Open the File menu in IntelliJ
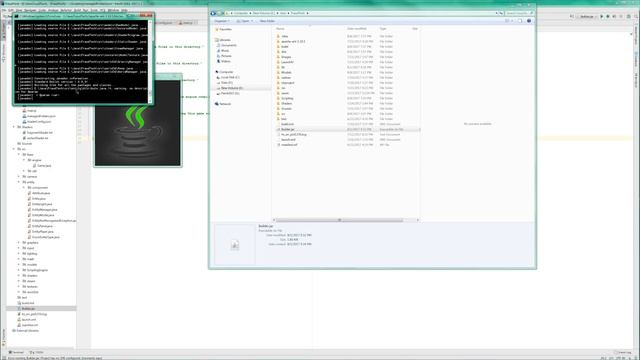Image resolution: width=640 pixels, height=360 pixels. (5, 10)
